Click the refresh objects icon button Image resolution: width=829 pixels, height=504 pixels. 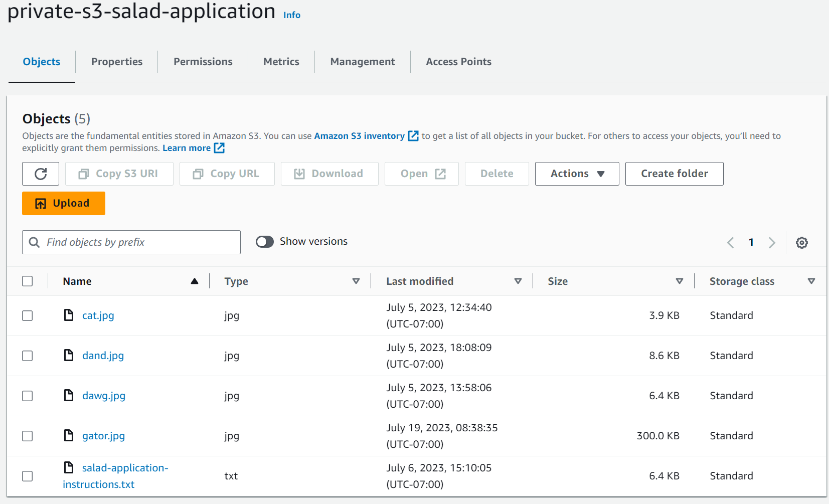tap(41, 174)
